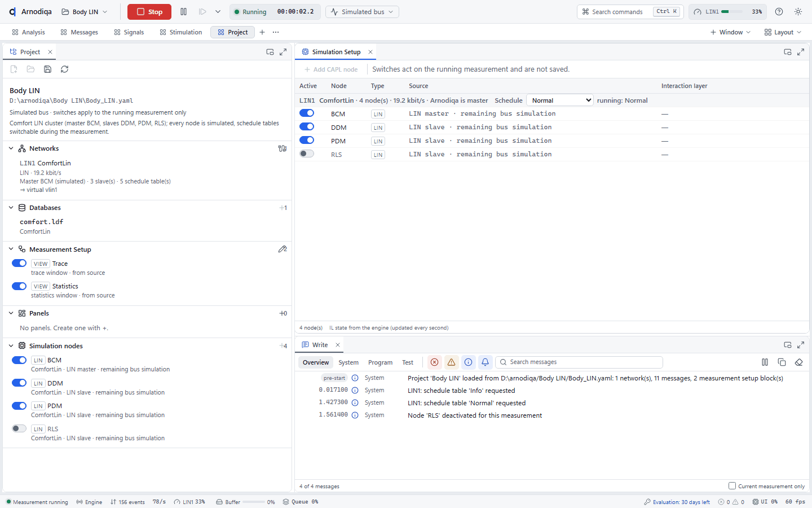Open the Stimulation tab
The image size is (812, 508).
click(x=180, y=32)
